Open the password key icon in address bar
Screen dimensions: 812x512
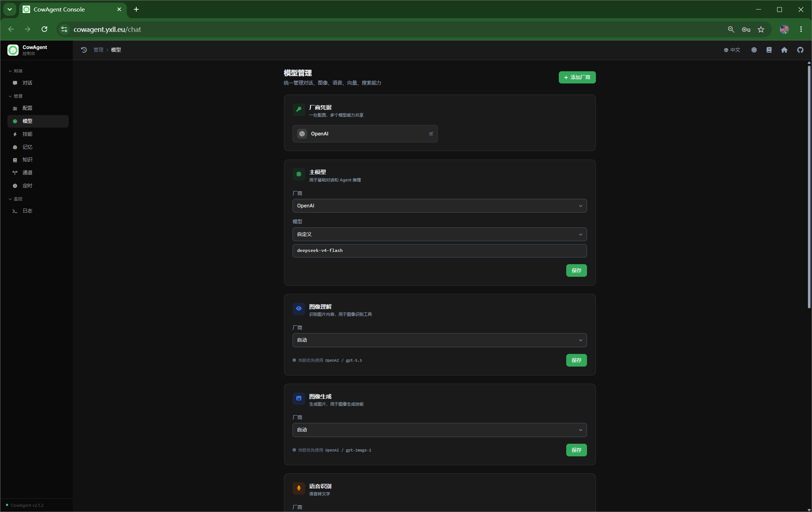point(746,29)
